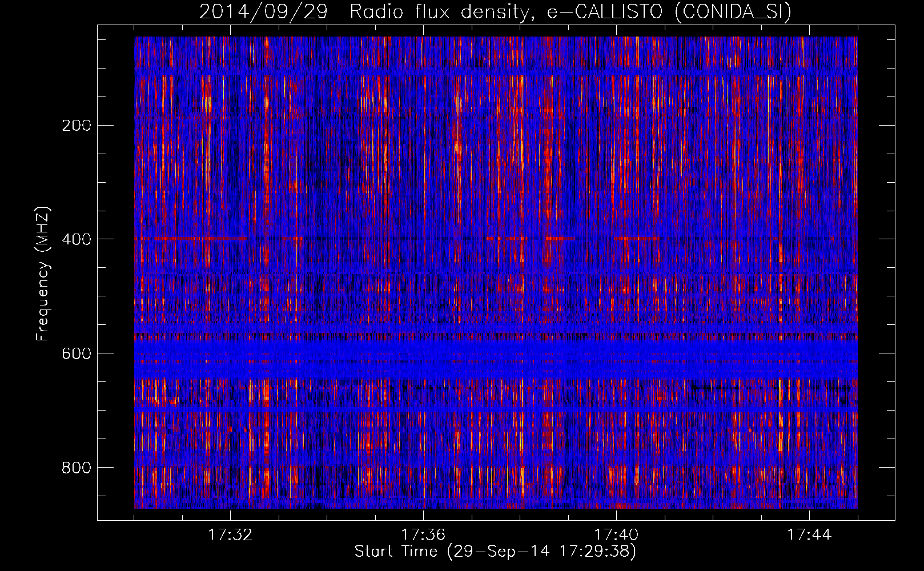Image resolution: width=924 pixels, height=571 pixels.
Task: Click the 600 frequency tick label
Action: 77,353
